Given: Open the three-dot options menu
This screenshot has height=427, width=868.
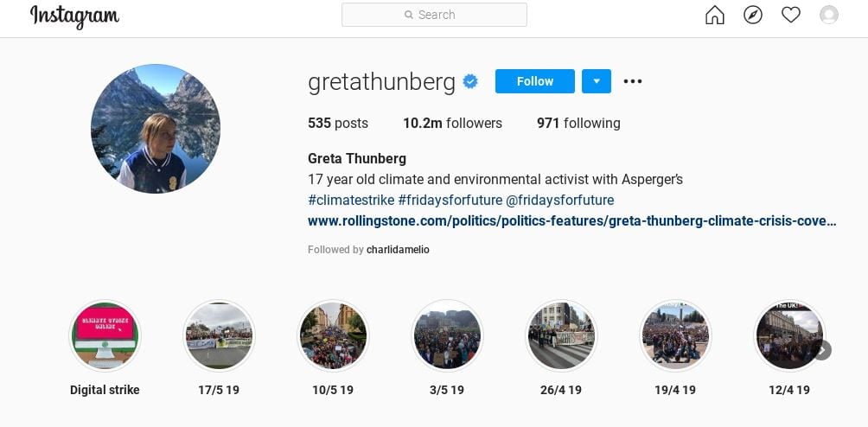Looking at the screenshot, I should click(633, 81).
